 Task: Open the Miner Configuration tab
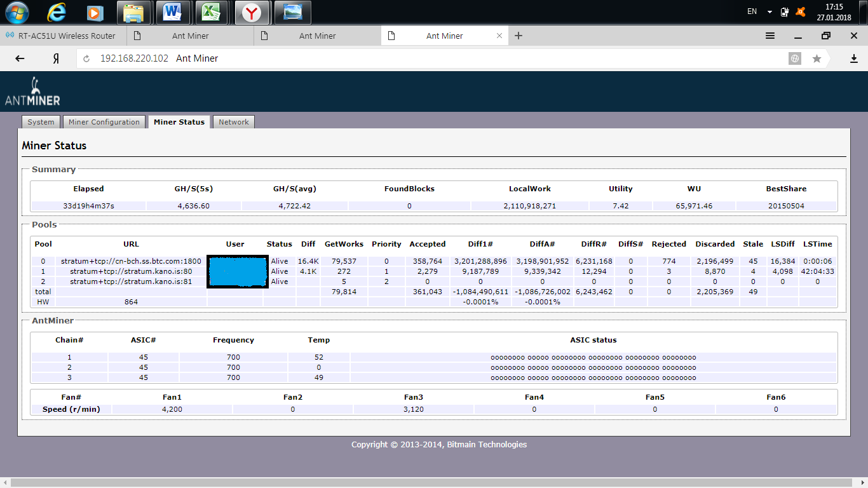(x=104, y=122)
